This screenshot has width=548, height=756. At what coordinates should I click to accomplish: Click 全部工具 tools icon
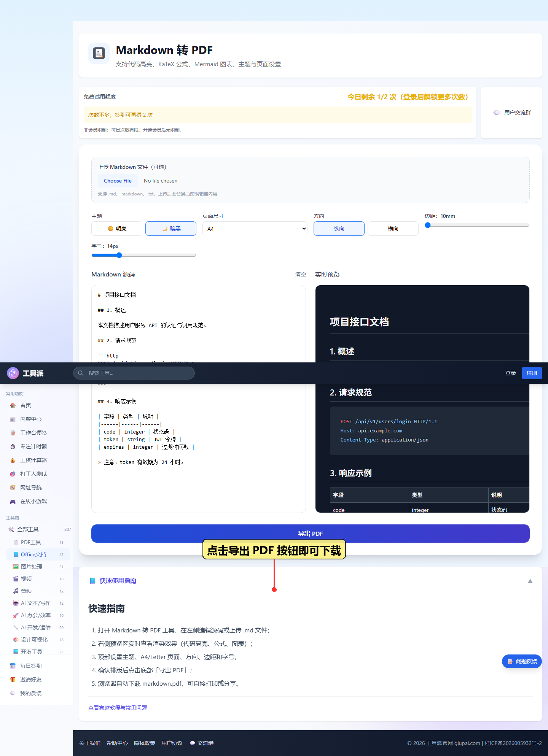(11, 529)
